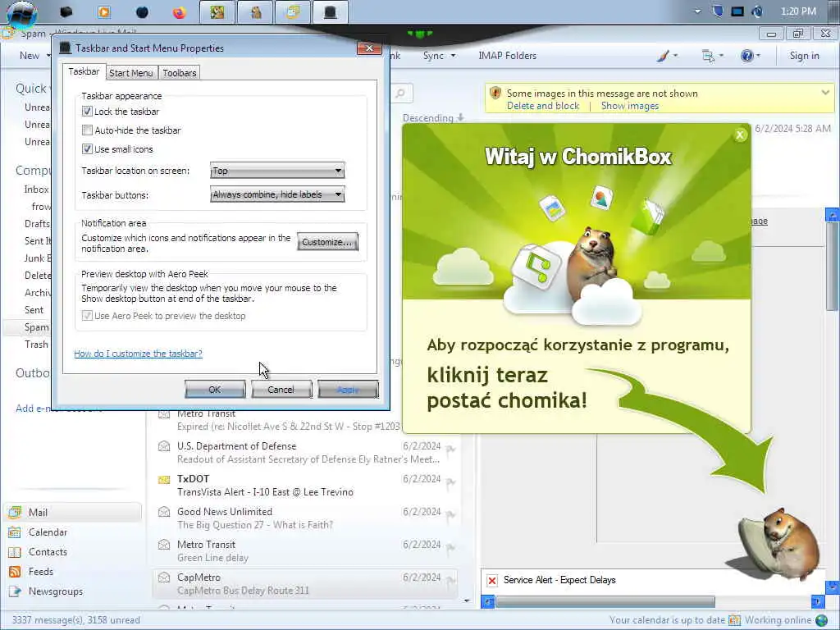Flag the Good News Unlimited message
840x630 pixels.
(x=450, y=515)
